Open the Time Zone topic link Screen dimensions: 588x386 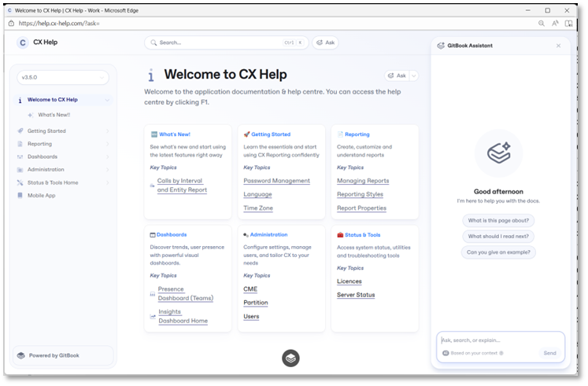258,208
